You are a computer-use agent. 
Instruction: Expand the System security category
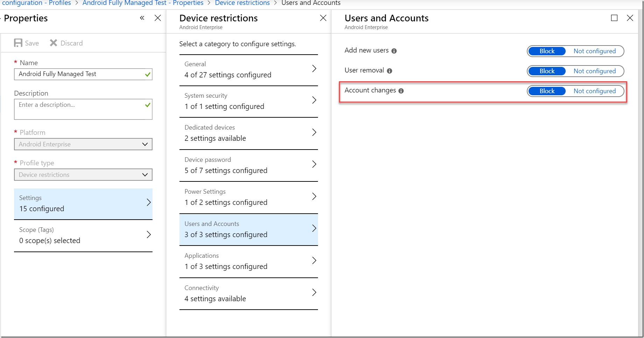(248, 101)
